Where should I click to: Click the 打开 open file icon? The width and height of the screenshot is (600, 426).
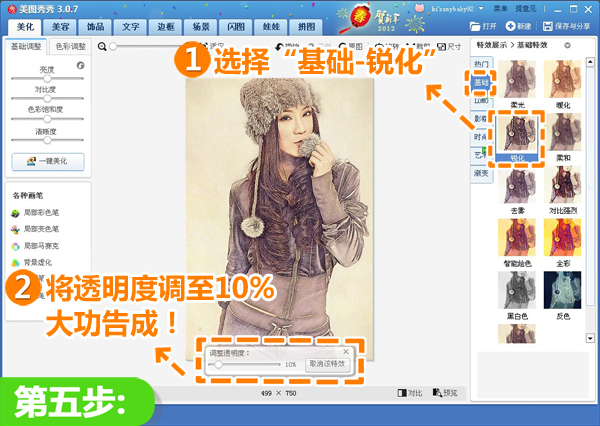tap(483, 26)
